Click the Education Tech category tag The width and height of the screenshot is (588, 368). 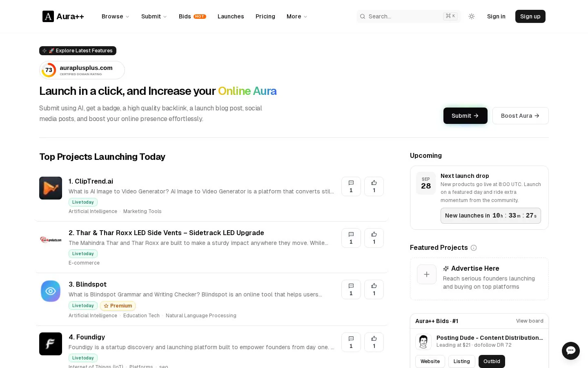[141, 316]
